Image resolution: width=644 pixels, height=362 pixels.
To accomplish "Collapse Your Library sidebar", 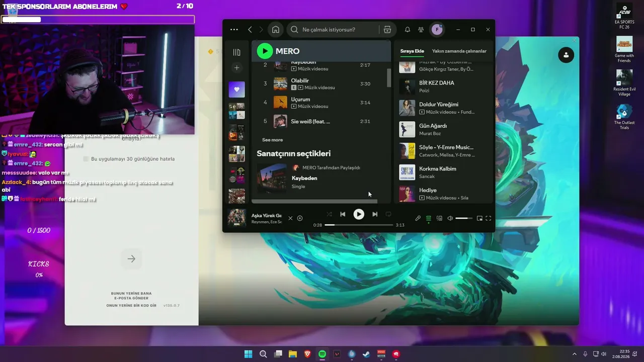I will [236, 52].
